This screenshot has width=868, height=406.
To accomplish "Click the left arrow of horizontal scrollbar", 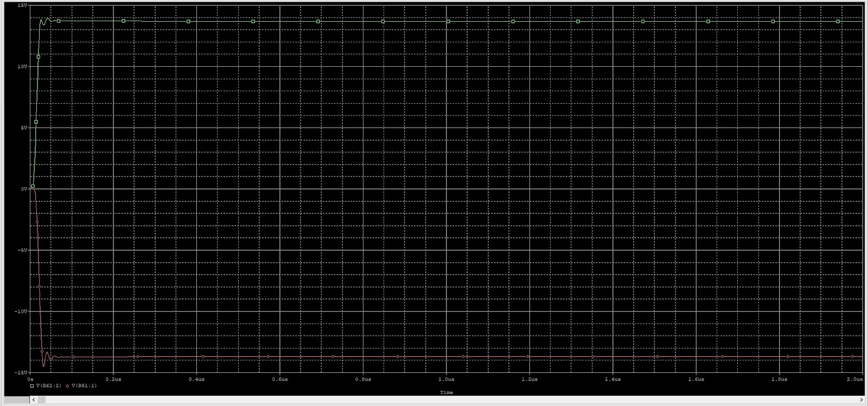I will click(x=34, y=400).
